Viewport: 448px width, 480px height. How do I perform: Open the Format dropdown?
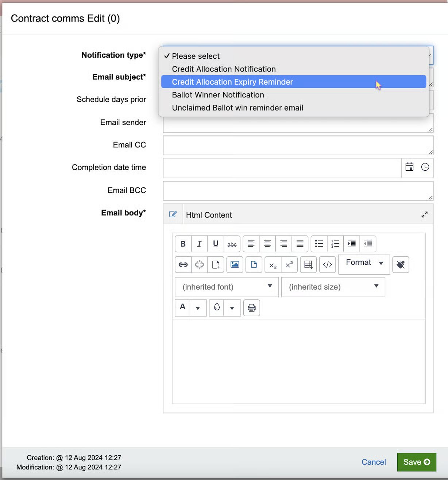pos(364,264)
